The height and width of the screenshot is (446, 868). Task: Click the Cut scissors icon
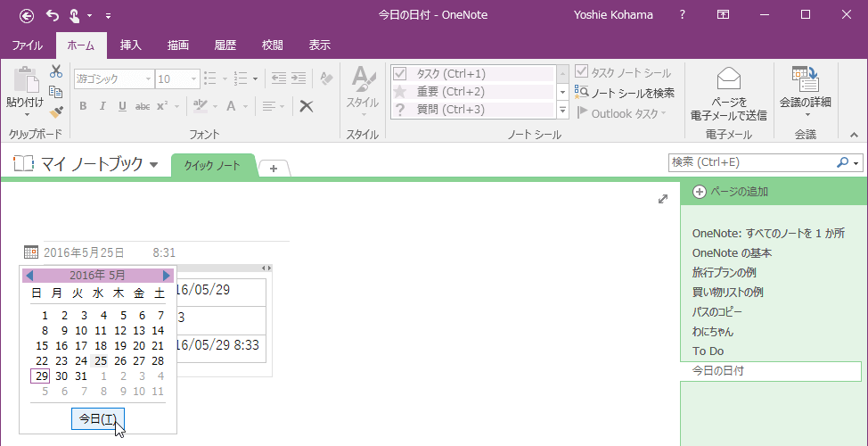click(x=56, y=71)
